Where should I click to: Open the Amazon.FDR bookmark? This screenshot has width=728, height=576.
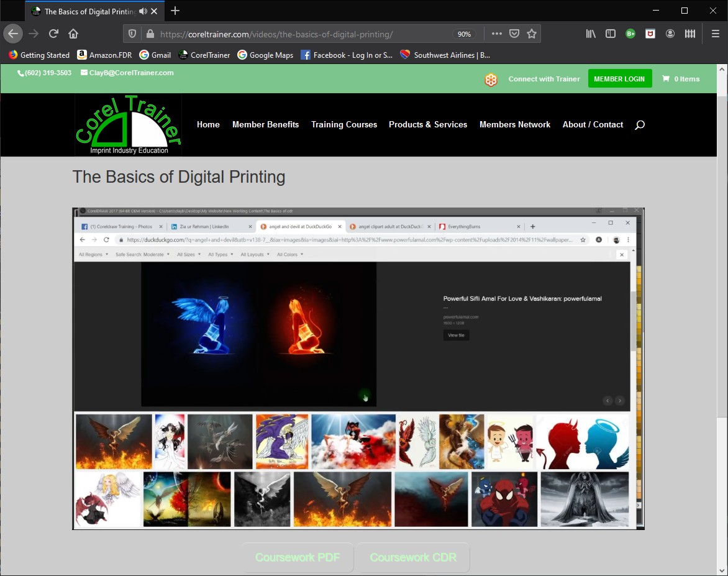[x=104, y=55]
